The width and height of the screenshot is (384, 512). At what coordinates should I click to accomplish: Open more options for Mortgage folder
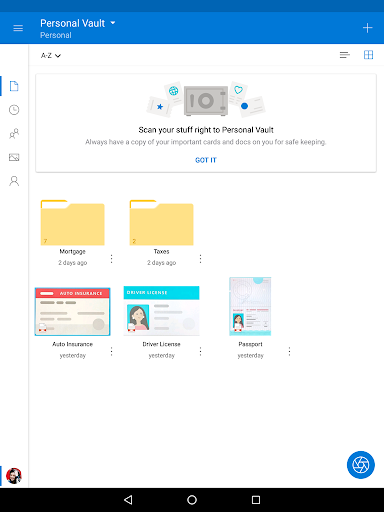[x=111, y=259]
